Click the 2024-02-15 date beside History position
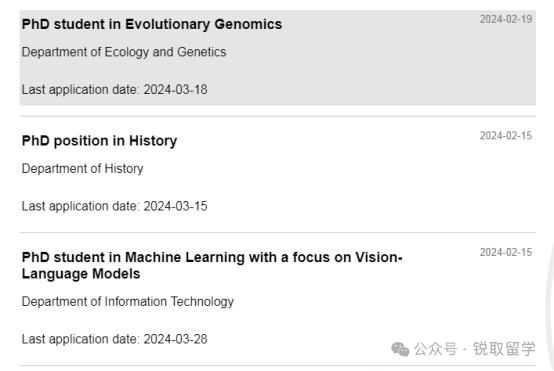This screenshot has height=371, width=554. click(x=506, y=136)
